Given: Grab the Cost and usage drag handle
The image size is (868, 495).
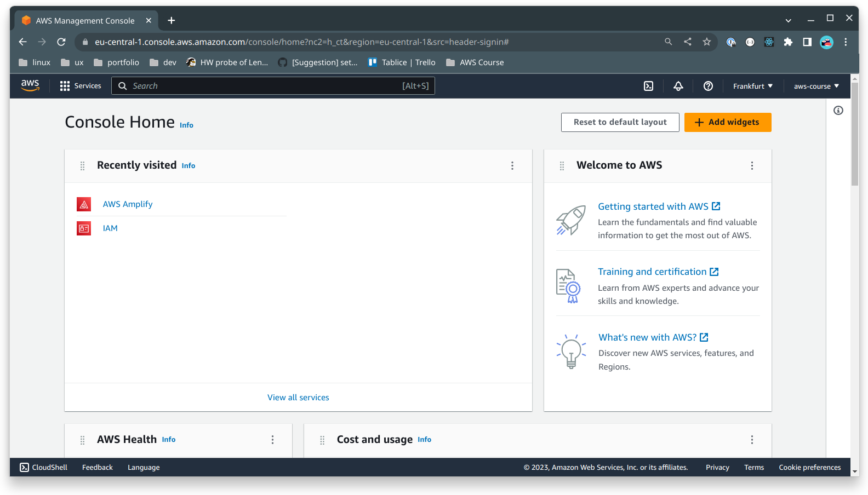Looking at the screenshot, I should (x=322, y=440).
